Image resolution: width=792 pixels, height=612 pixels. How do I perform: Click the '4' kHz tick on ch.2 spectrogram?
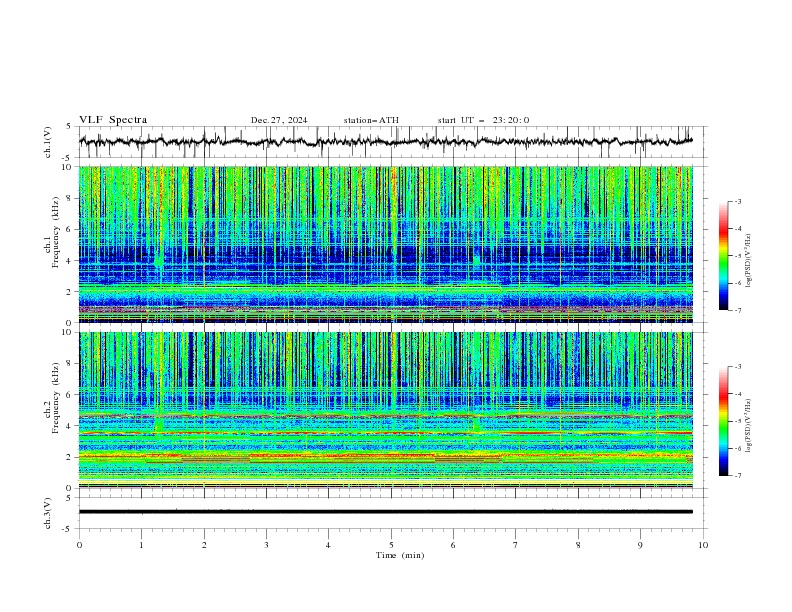coord(71,426)
